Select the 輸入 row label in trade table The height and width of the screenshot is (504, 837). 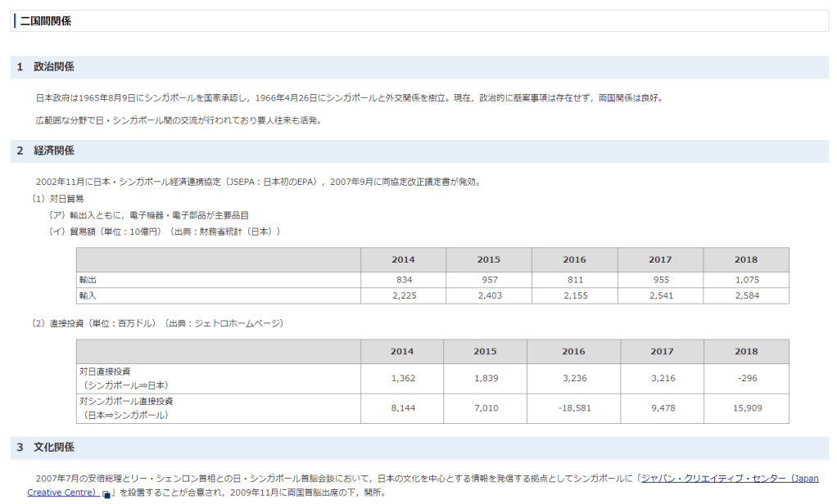[x=88, y=295]
